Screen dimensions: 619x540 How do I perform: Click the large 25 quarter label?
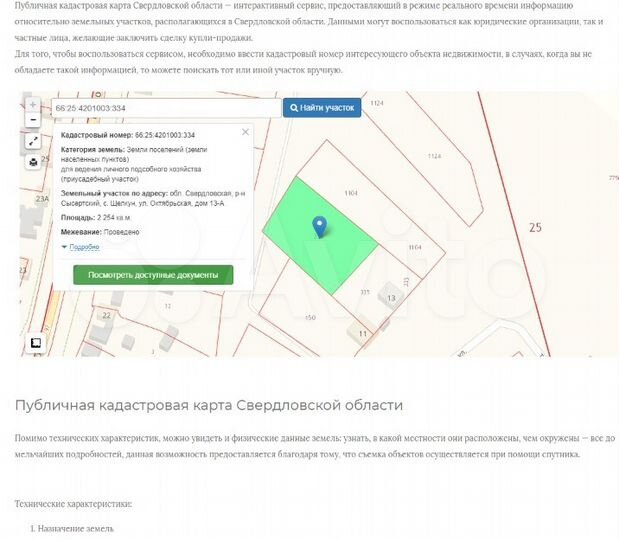coord(535,227)
